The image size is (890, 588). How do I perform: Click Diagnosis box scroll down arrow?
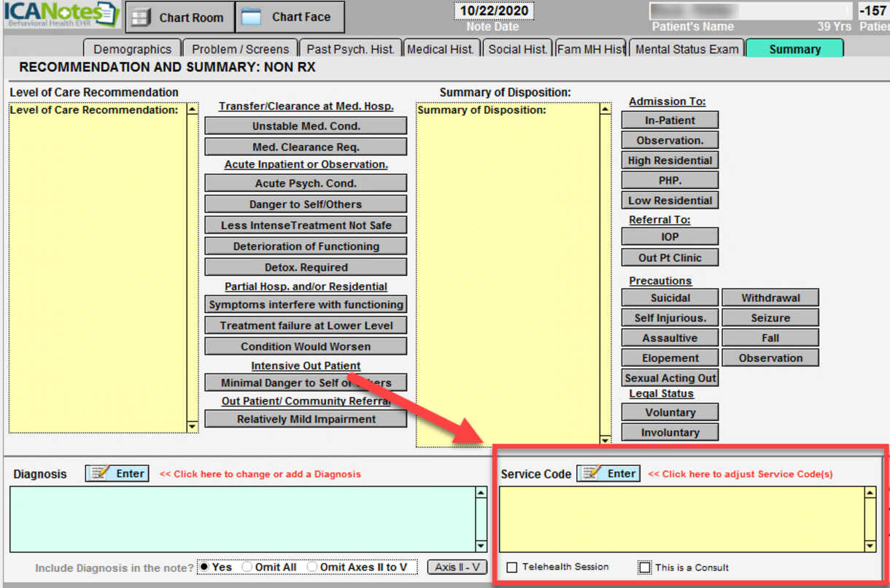(481, 546)
